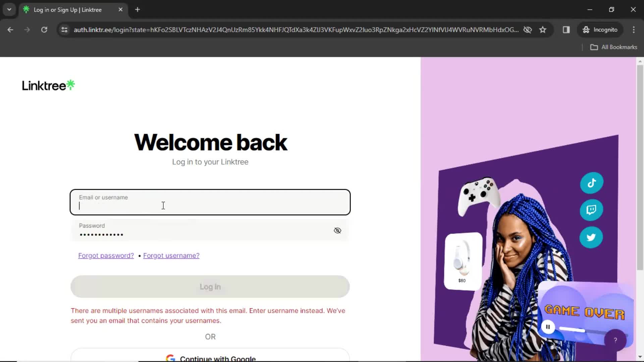644x362 pixels.
Task: Click the TikTok icon in the illustration
Action: pos(592,183)
